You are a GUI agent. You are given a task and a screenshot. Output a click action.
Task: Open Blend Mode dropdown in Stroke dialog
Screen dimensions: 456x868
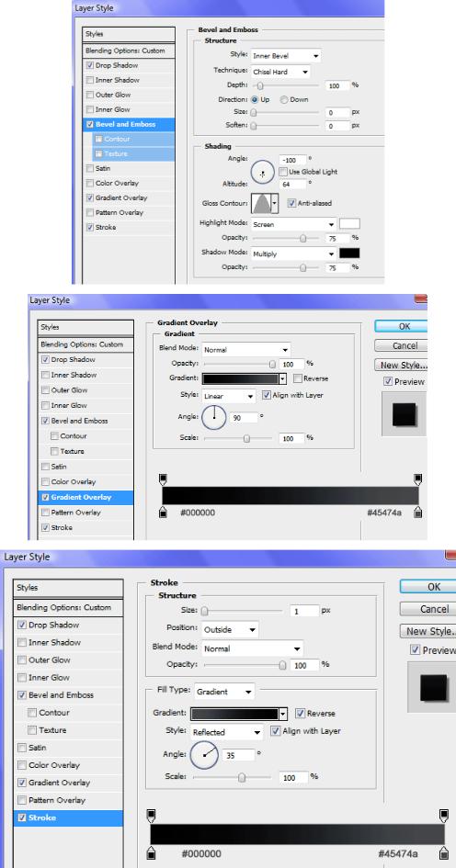[252, 648]
